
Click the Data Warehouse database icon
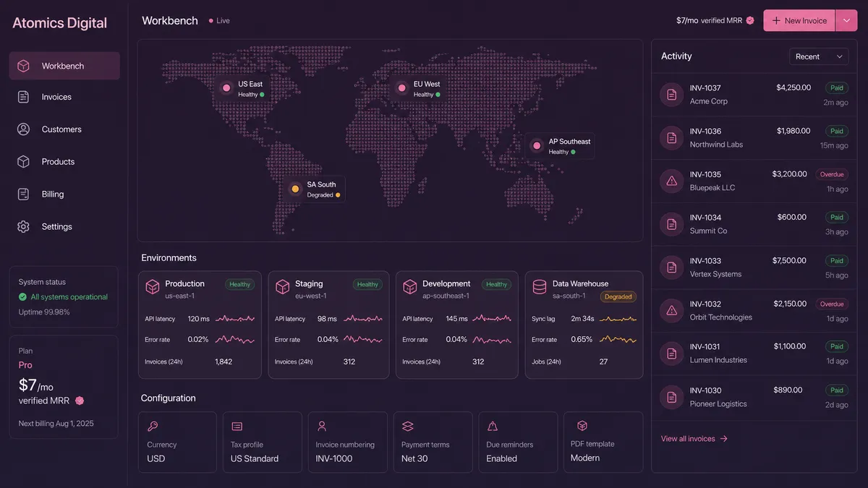[539, 287]
